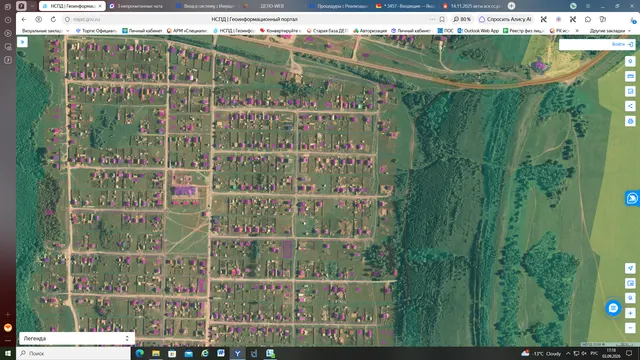This screenshot has height=360, width=640.
Task: Switch to НСПД Геоинформационный tab
Action: (72, 6)
